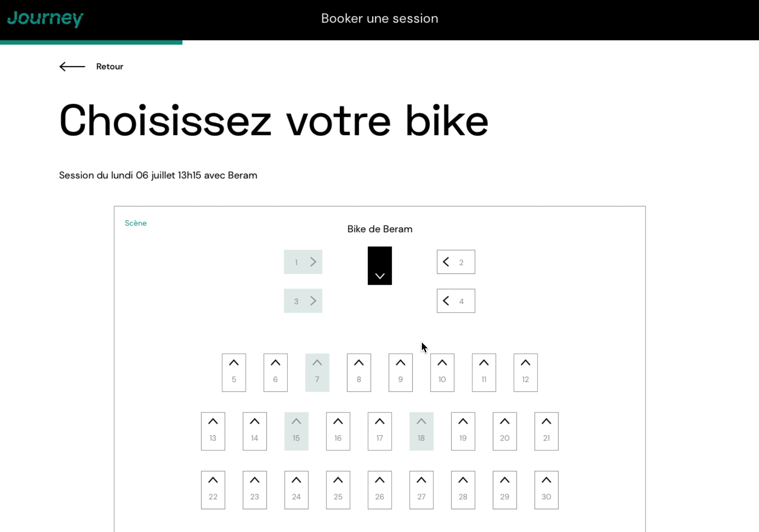Choose bike 5 in the first row
Screen dimensions: 759x532
[234, 373]
